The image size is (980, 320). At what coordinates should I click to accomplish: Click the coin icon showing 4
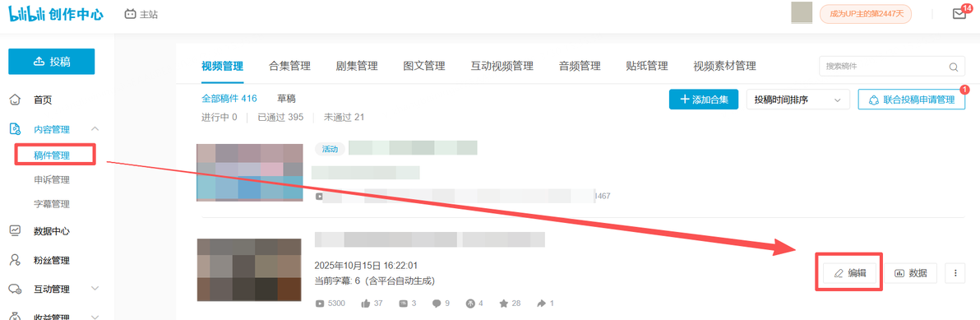click(x=470, y=304)
